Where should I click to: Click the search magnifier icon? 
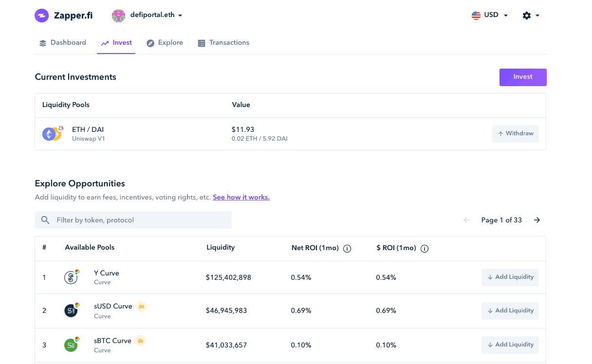tap(45, 220)
